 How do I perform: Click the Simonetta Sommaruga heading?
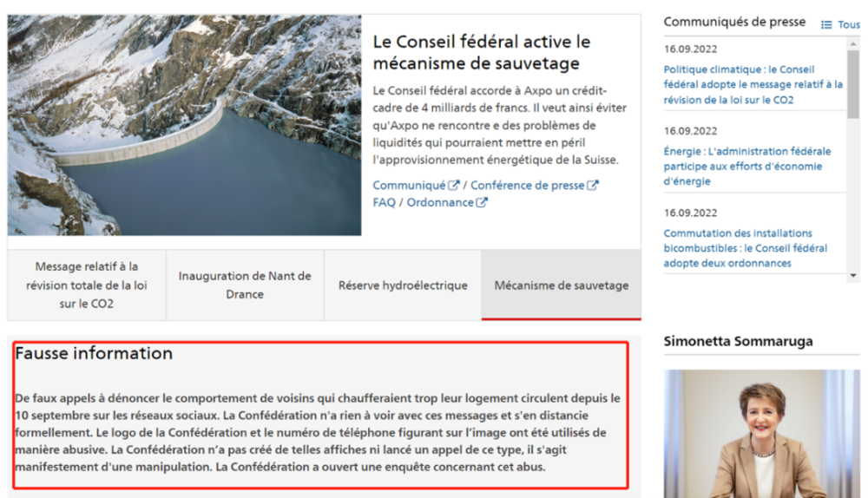[x=738, y=341]
